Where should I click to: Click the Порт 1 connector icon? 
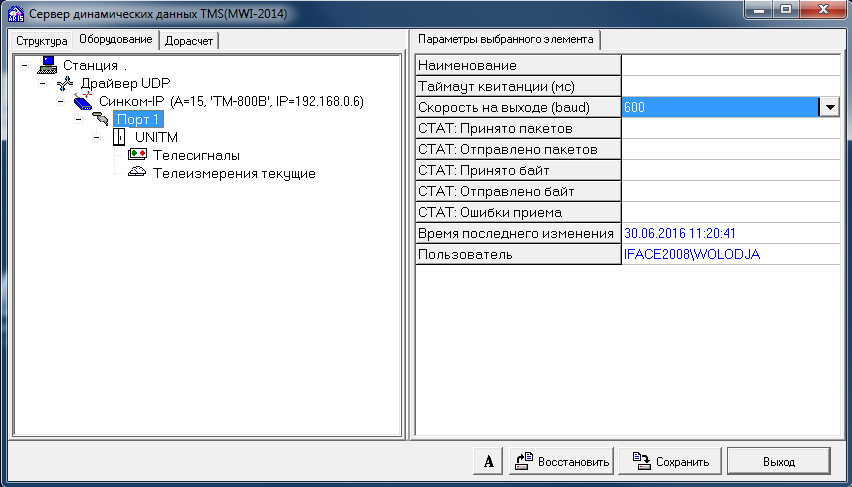pyautogui.click(x=101, y=120)
